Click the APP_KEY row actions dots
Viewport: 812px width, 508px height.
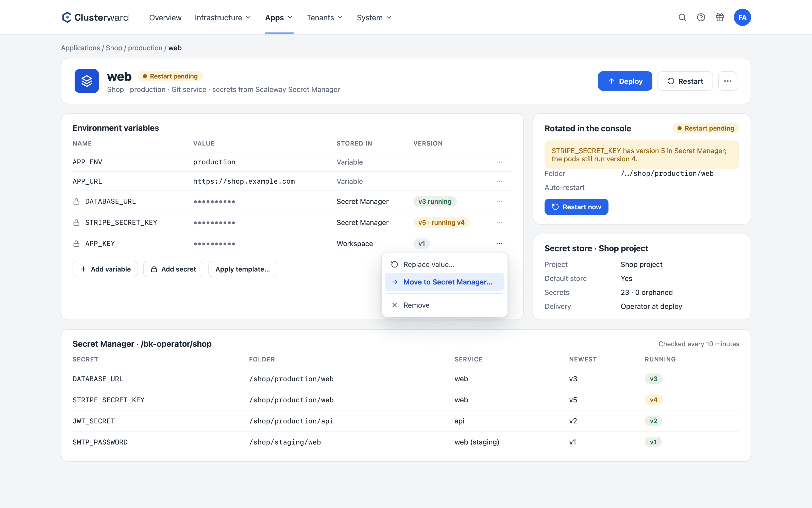[499, 244]
